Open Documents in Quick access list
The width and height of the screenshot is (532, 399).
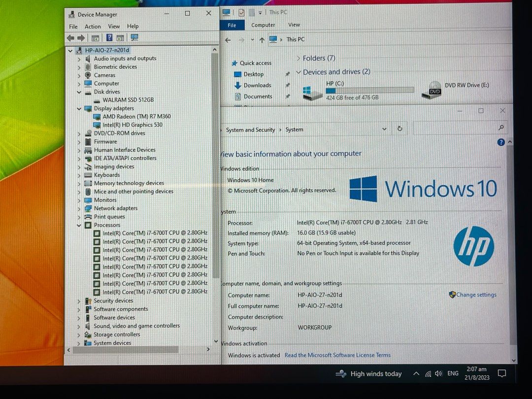pos(258,97)
